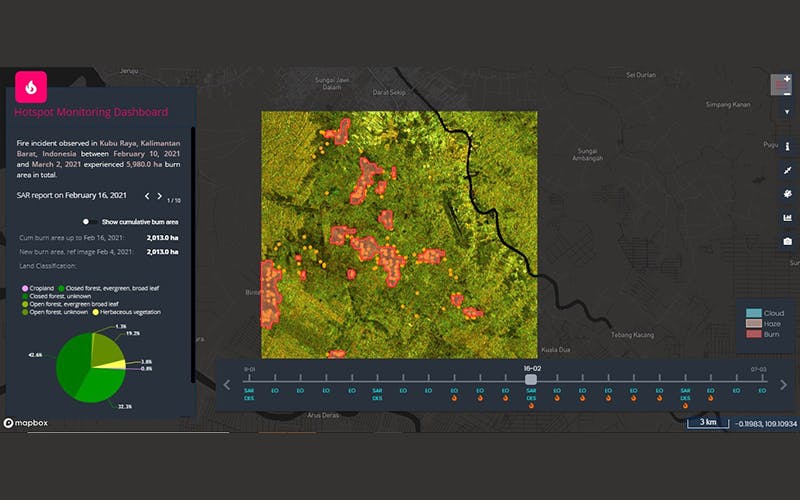
Task: Open the settings gear icon
Action: [787, 193]
